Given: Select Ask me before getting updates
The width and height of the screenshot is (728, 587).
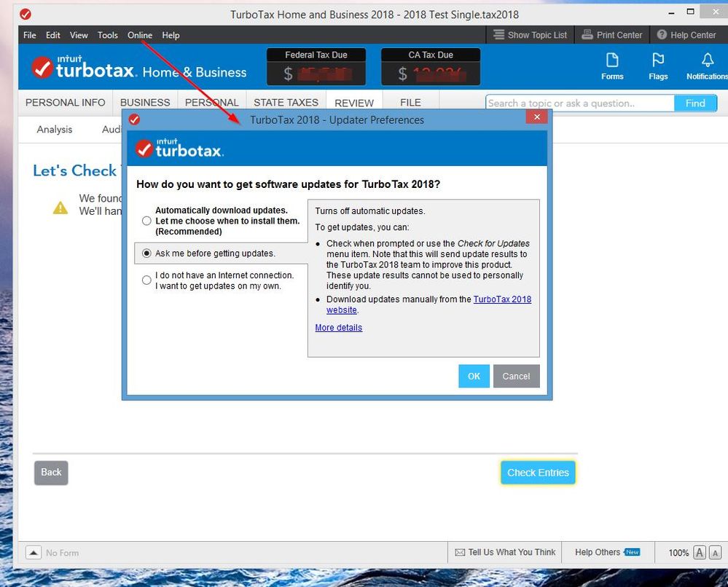Looking at the screenshot, I should [x=146, y=253].
